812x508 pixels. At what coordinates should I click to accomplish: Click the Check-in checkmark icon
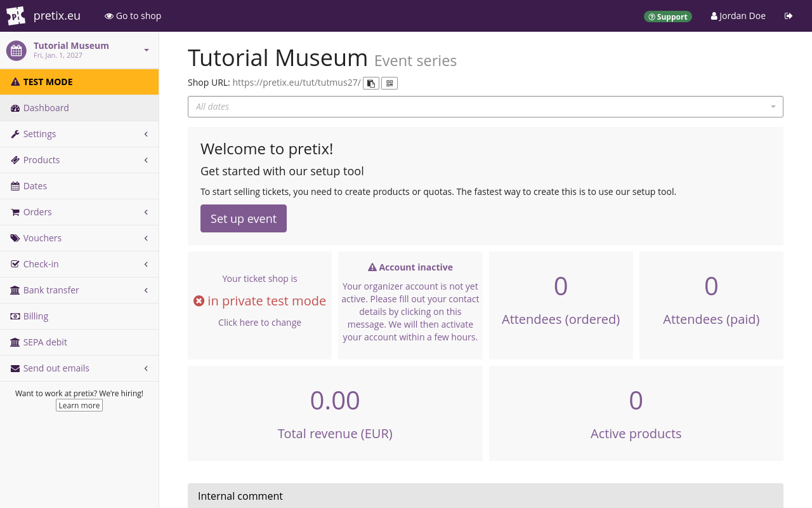pos(15,264)
